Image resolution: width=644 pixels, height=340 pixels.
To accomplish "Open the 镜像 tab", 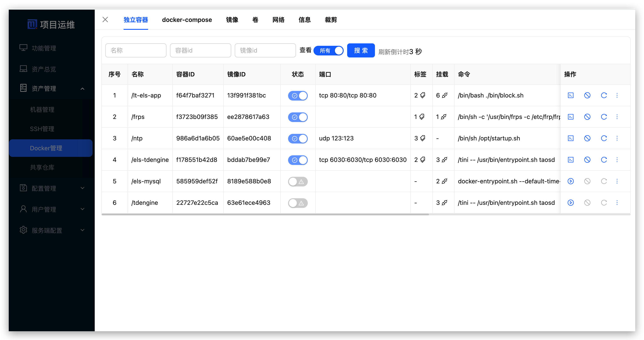I will coord(232,20).
